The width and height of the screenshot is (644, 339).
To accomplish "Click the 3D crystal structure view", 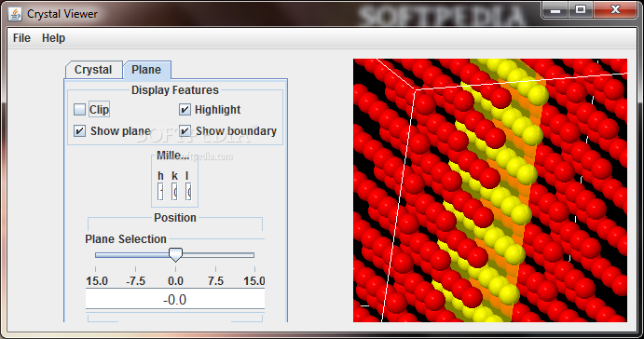I will (x=490, y=190).
